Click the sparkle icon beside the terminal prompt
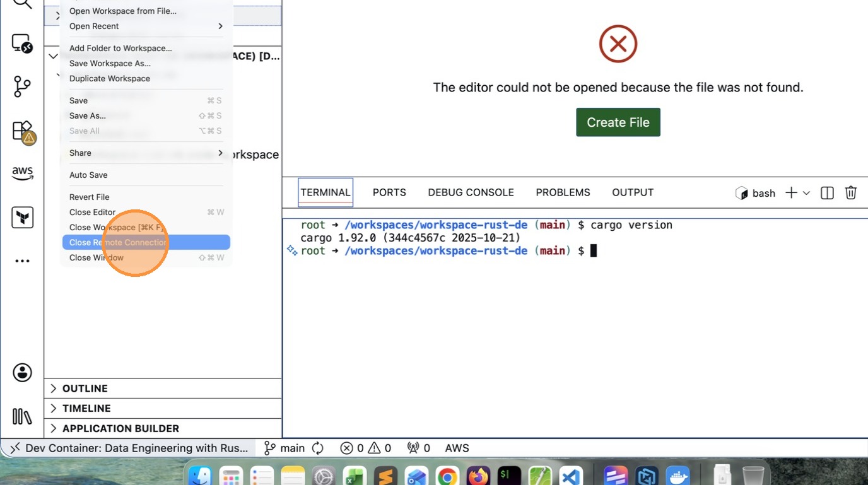 (x=291, y=250)
